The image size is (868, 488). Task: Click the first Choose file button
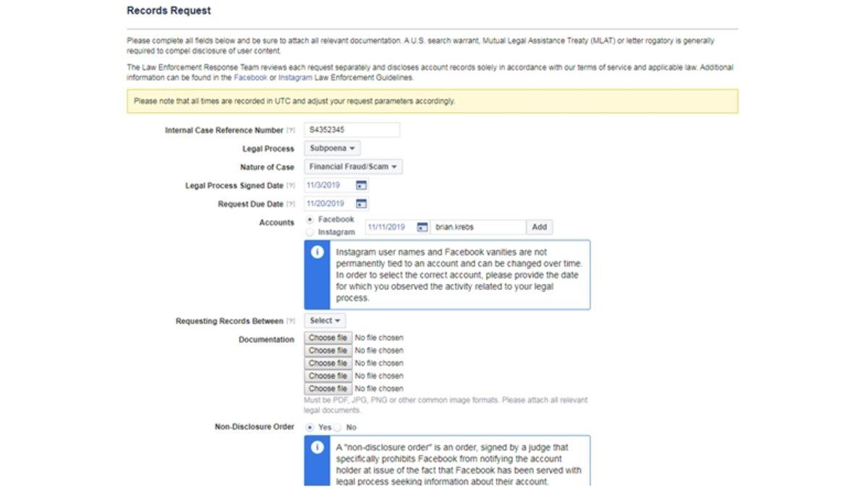click(328, 338)
